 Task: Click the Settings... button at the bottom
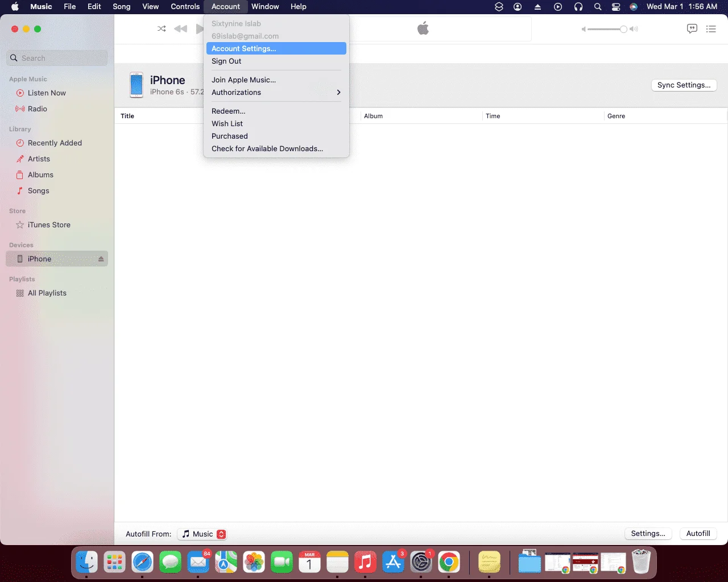pos(648,534)
